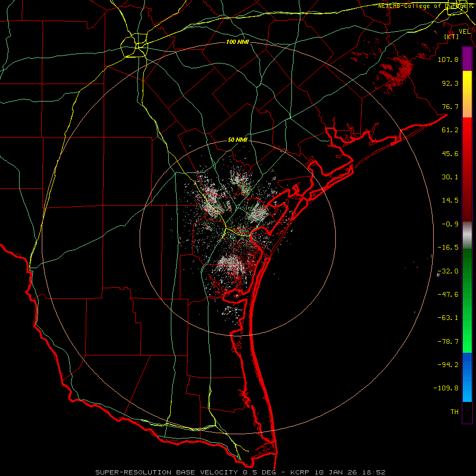Image resolution: width=476 pixels, height=476 pixels.
Task: Click the 14.5 scale value
Action: (450, 200)
